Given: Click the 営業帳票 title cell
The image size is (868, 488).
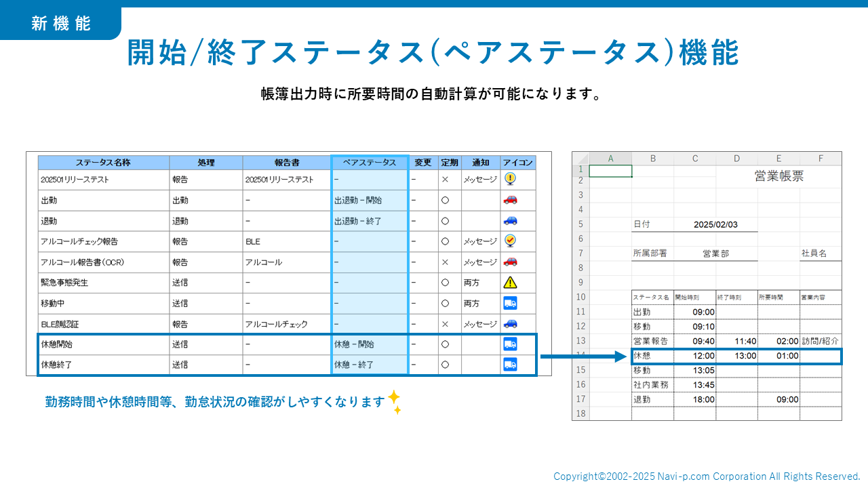Looking at the screenshot, I should [778, 176].
